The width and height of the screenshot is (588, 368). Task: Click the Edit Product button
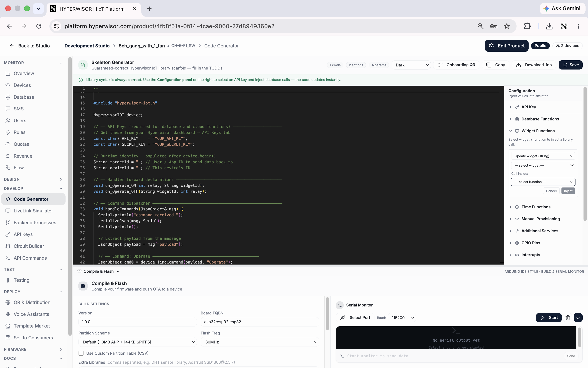(x=506, y=46)
